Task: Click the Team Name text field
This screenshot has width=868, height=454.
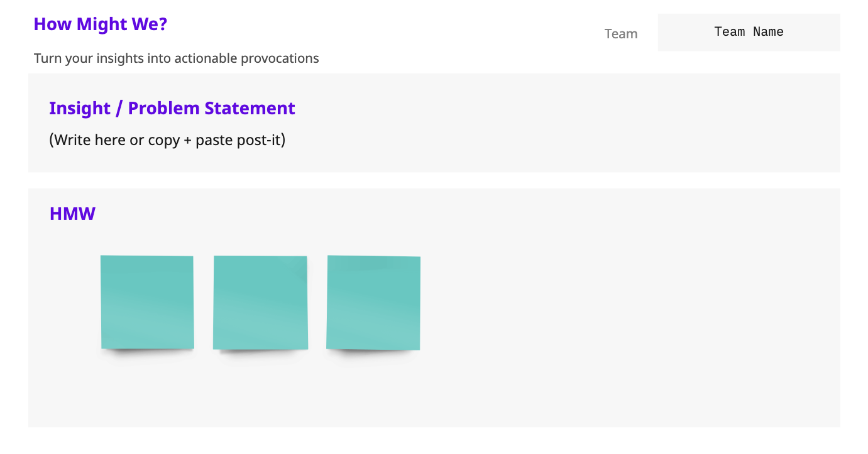Action: (749, 32)
